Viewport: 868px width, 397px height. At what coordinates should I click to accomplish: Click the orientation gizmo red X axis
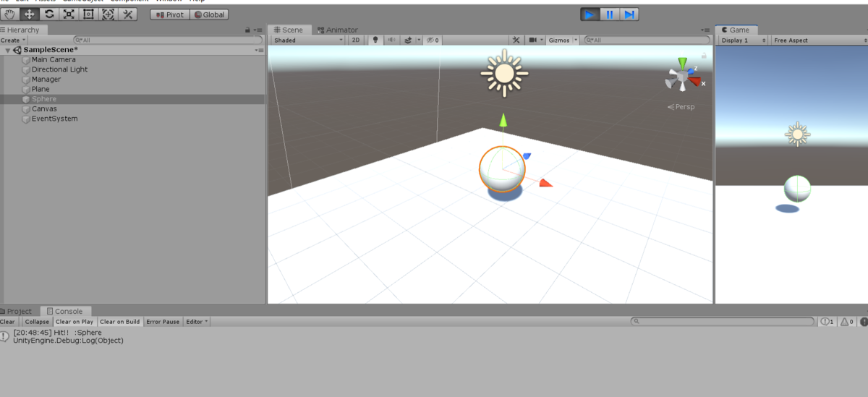point(697,82)
